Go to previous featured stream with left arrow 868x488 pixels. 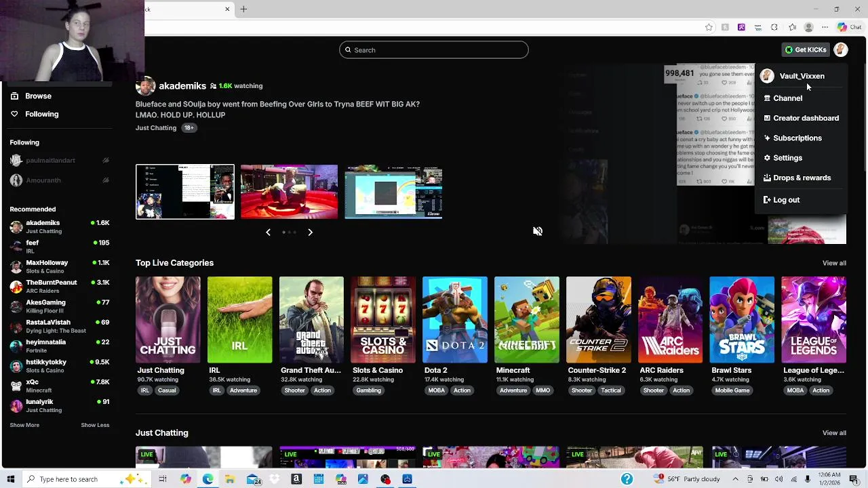[268, 232]
